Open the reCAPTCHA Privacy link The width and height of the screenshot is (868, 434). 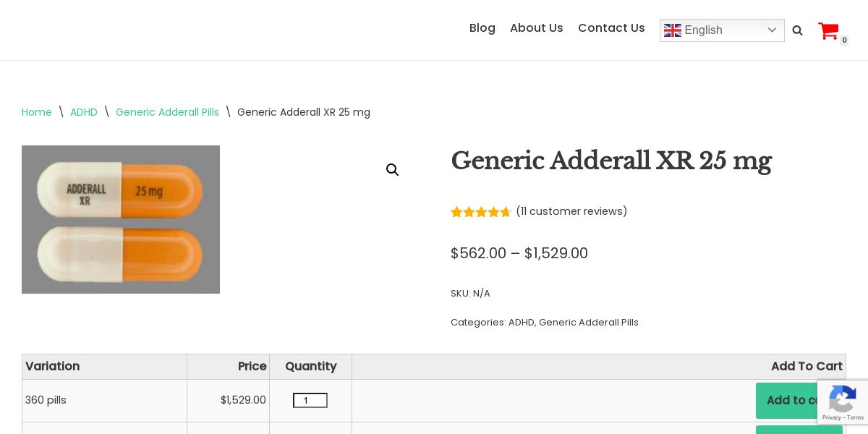pos(832,417)
